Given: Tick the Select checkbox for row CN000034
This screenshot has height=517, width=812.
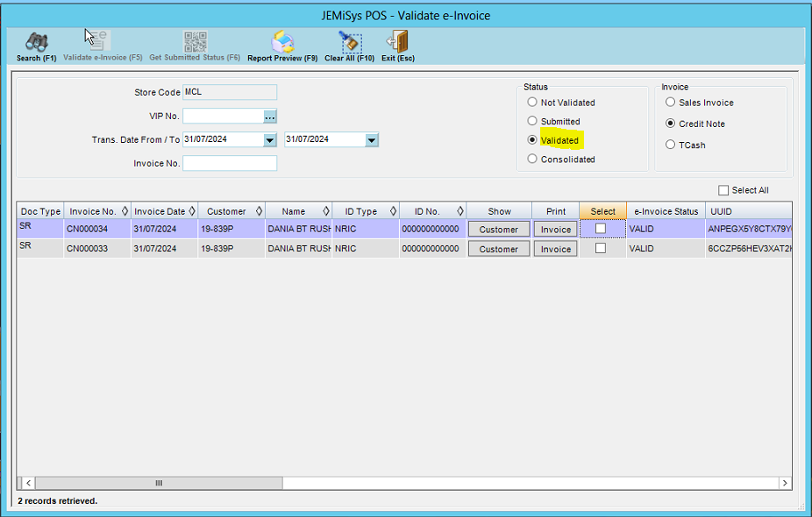Looking at the screenshot, I should click(x=602, y=229).
